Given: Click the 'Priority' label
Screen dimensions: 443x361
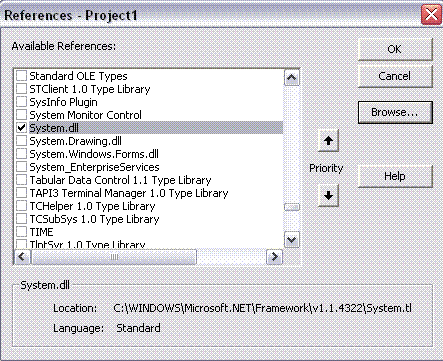Looking at the screenshot, I should pos(326,168).
